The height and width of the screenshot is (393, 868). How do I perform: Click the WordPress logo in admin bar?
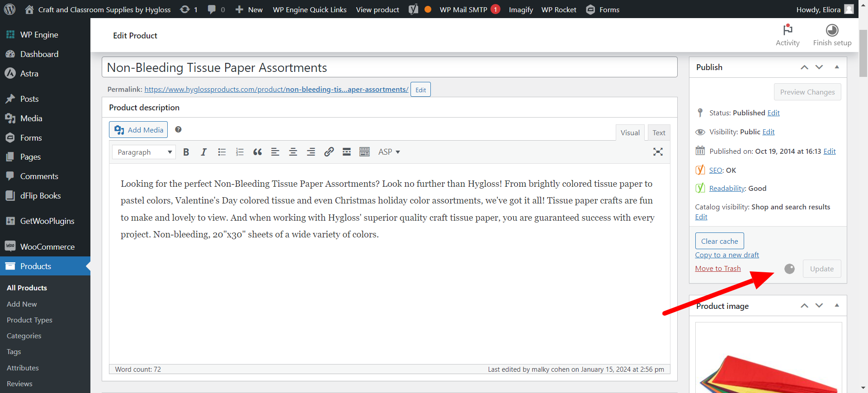10,9
